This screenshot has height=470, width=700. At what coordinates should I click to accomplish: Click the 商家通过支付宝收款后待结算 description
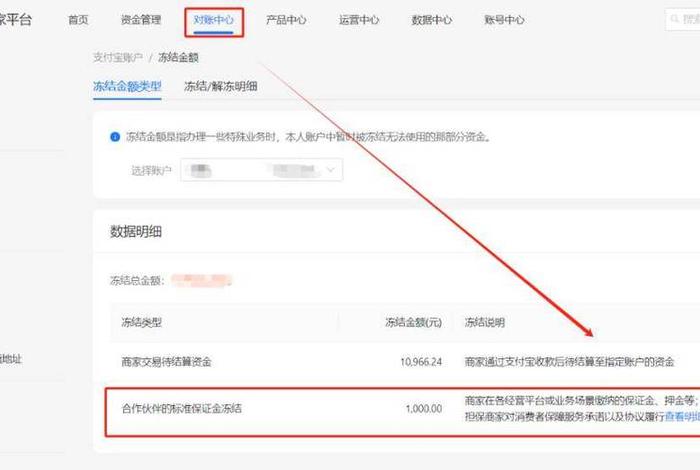click(x=569, y=362)
